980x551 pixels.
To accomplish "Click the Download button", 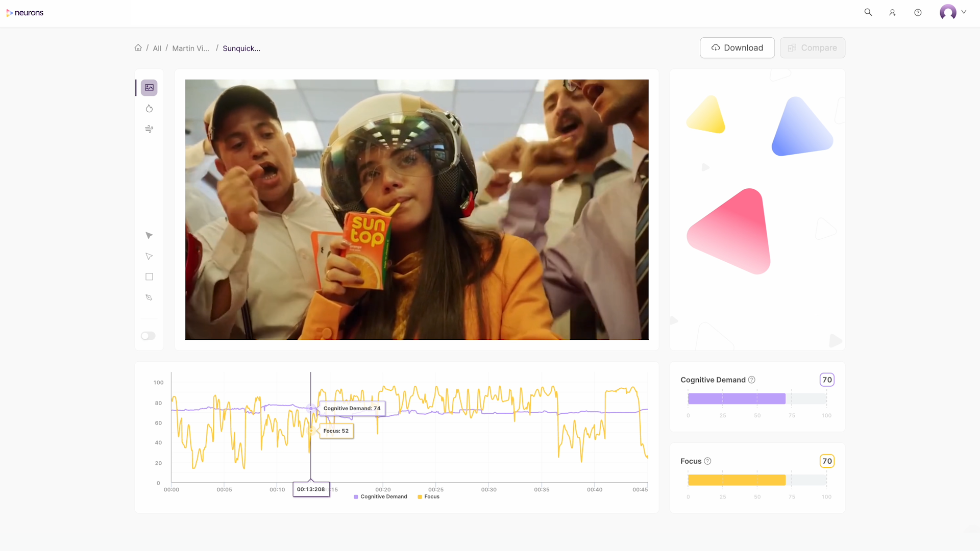I will (x=737, y=48).
